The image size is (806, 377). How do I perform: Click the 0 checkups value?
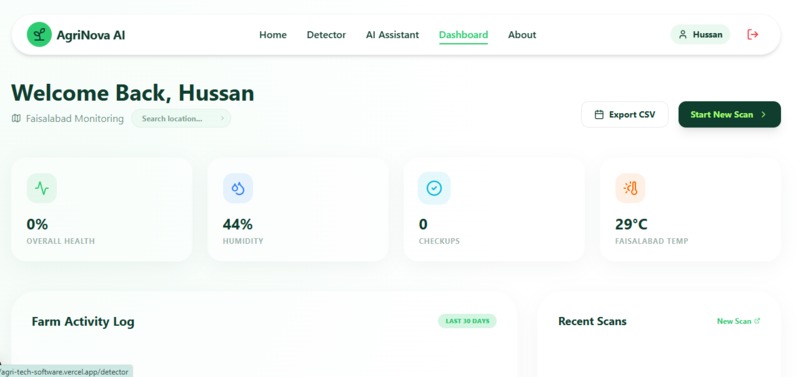pos(423,224)
